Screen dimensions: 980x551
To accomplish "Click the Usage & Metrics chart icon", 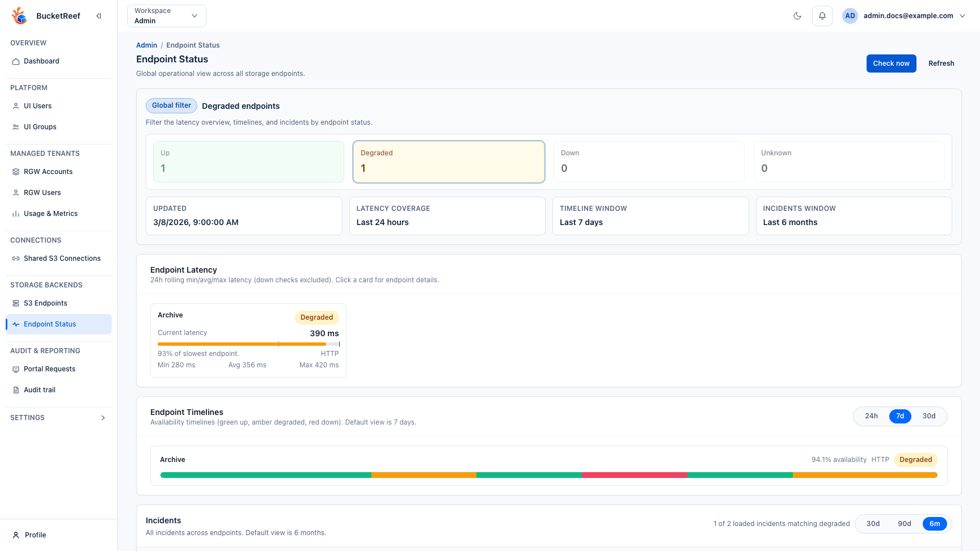I will pos(16,214).
